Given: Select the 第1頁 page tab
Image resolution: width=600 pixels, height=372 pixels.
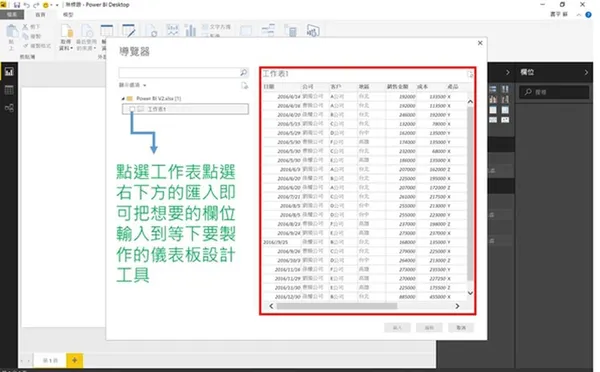Looking at the screenshot, I should pyautogui.click(x=50, y=361).
